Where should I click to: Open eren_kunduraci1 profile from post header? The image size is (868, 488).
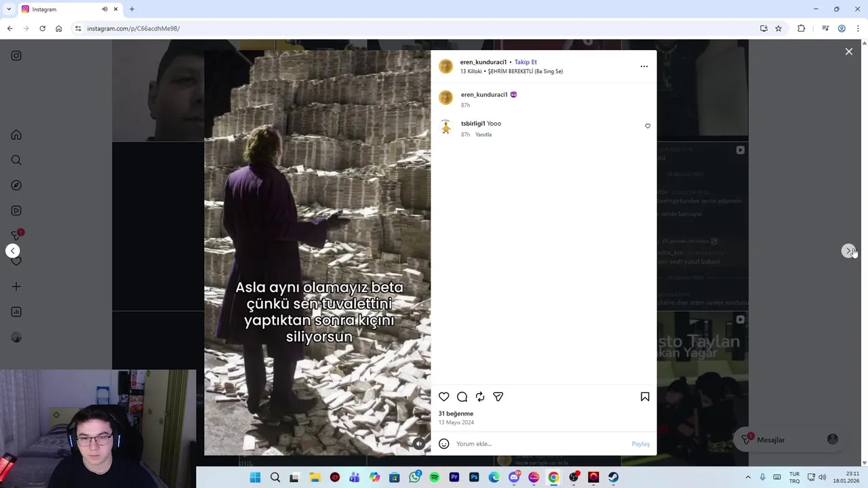tap(484, 62)
